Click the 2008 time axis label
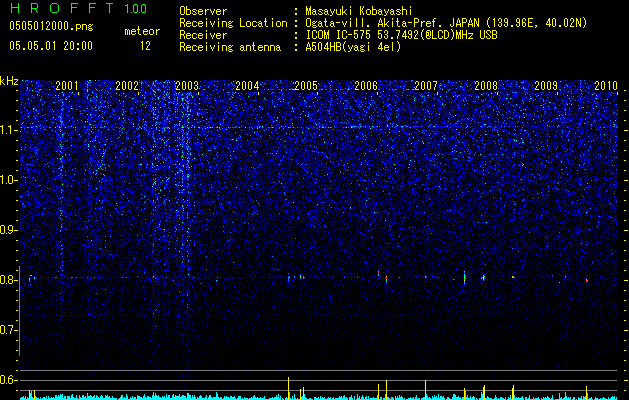Viewport: 629px width, 400px height. [x=486, y=85]
